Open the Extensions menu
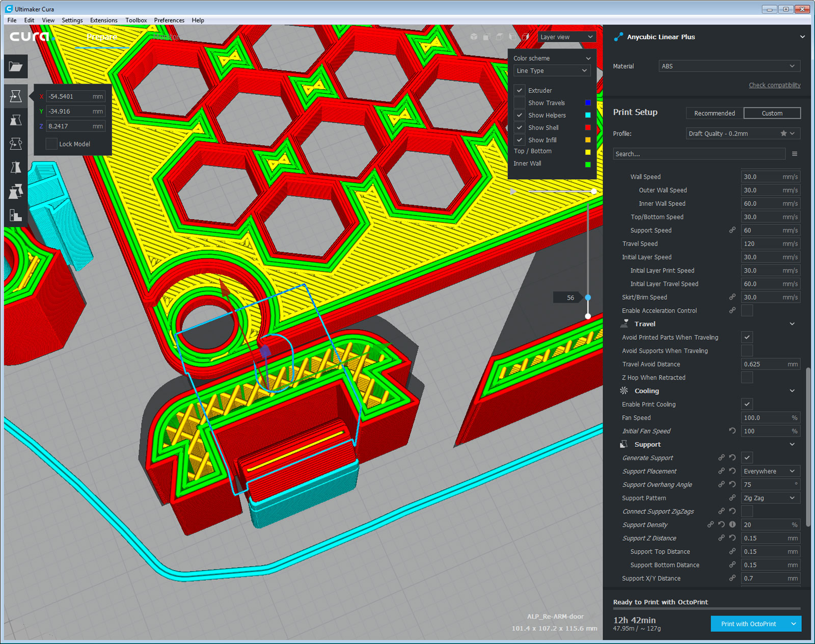Screen dimensions: 815x644 pos(104,20)
